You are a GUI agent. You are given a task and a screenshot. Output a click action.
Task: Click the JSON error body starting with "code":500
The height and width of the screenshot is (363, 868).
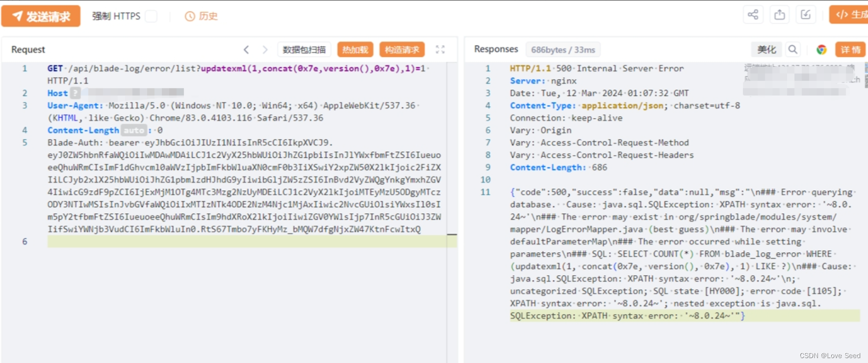click(683, 254)
